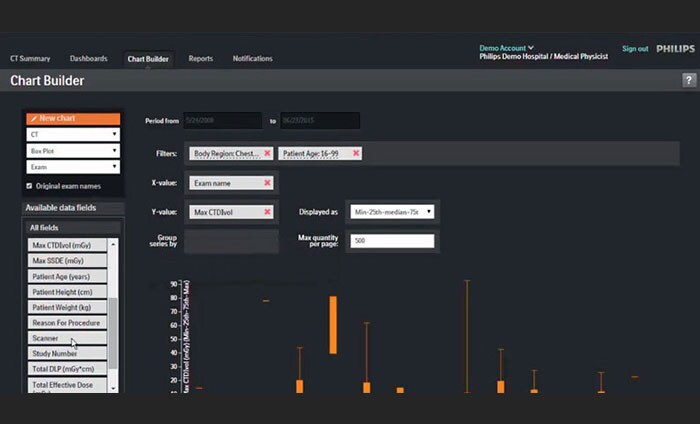The height and width of the screenshot is (424, 700).
Task: Select the Max CTDIvol (mGy) field
Action: [67, 245]
